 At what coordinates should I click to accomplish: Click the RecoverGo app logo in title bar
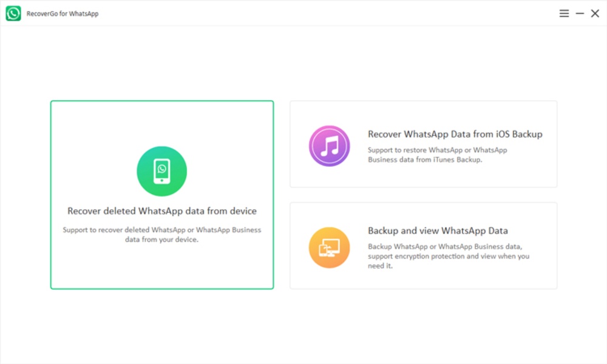13,13
